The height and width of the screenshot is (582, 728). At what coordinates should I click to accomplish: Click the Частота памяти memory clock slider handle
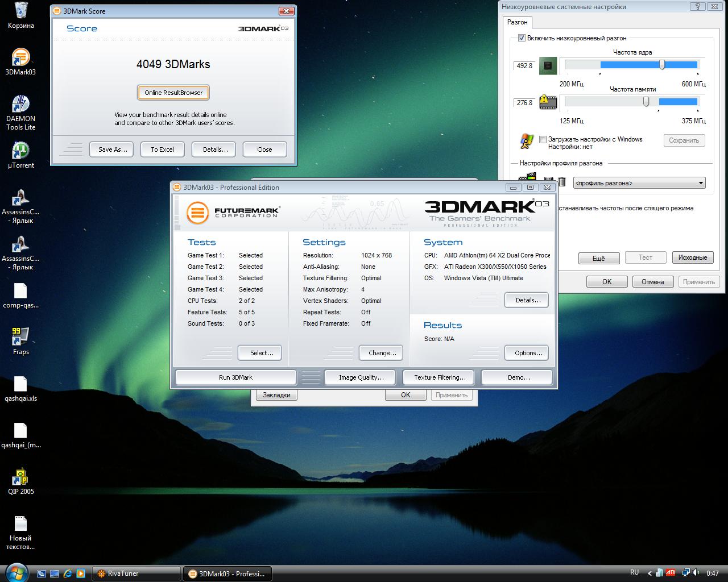pyautogui.click(x=646, y=102)
